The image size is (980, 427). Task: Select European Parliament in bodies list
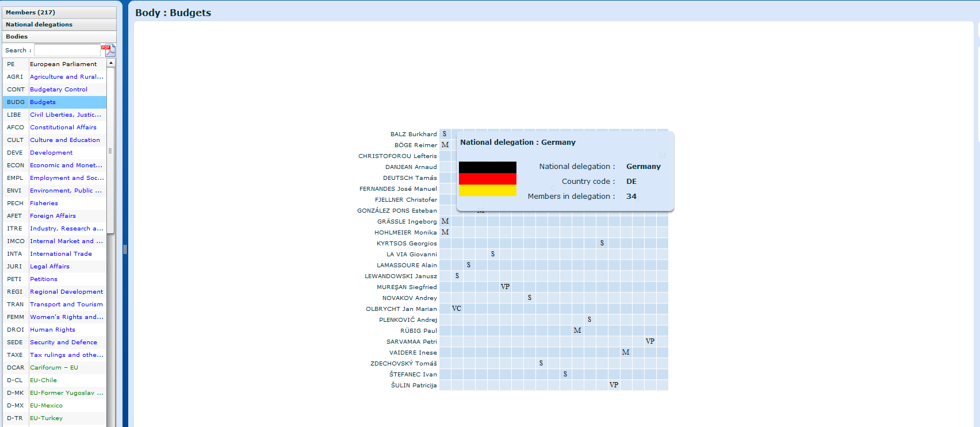click(55, 64)
